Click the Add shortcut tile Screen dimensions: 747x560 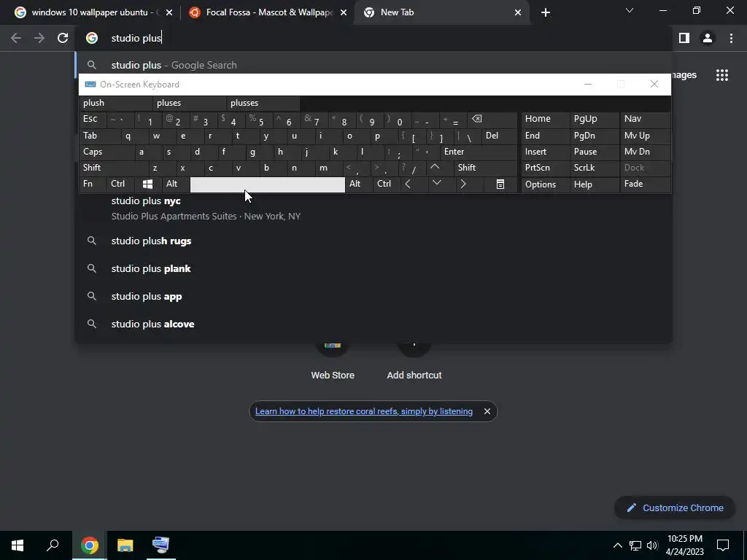pos(414,361)
